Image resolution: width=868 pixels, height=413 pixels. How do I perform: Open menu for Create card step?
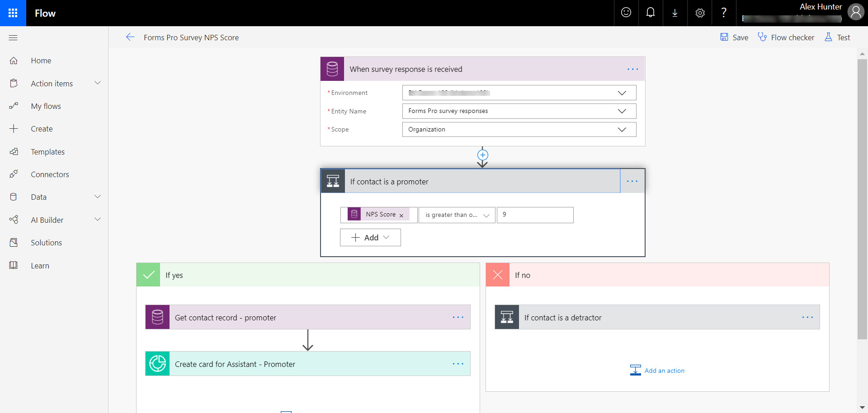click(458, 364)
